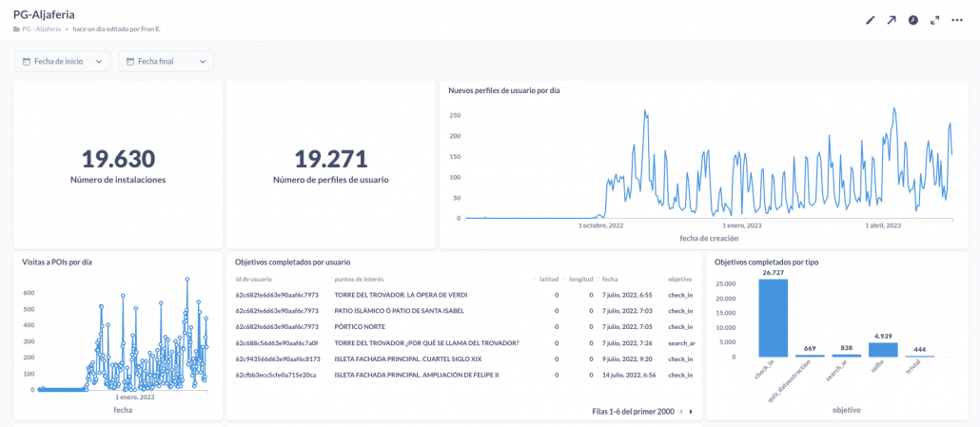Open the three-dot more options menu
The width and height of the screenshot is (980, 427).
click(957, 20)
